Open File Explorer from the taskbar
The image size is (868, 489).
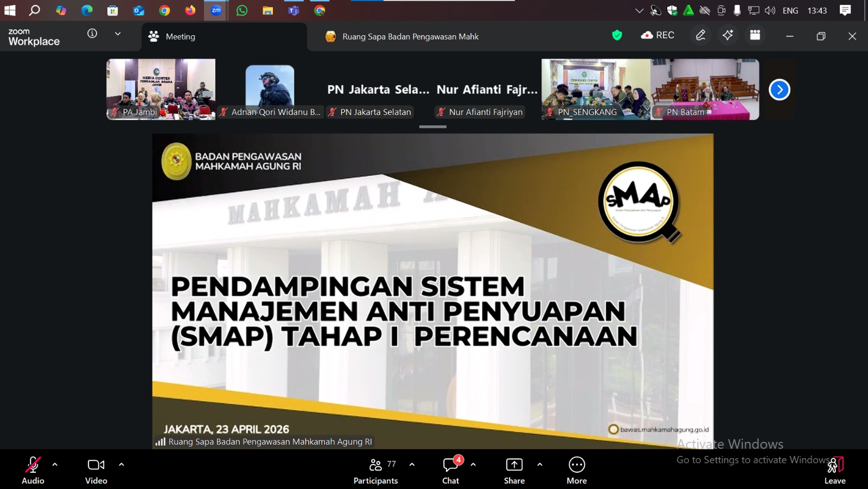[x=268, y=10]
